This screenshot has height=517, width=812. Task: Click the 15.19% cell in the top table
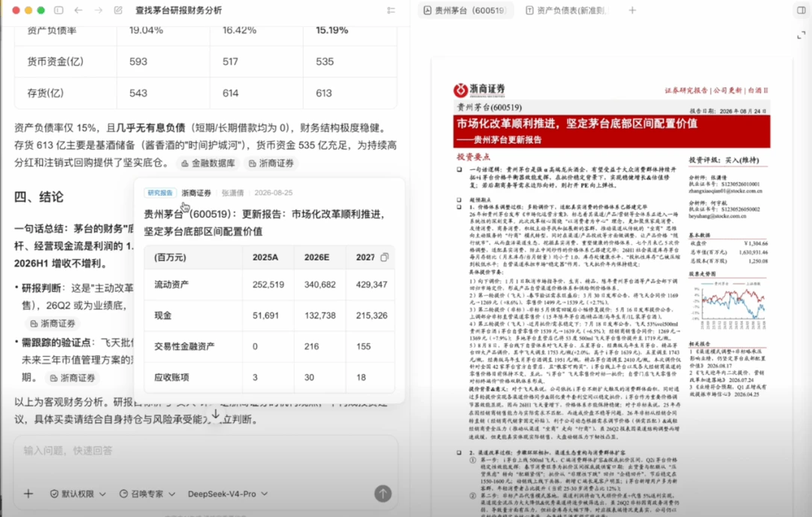click(332, 30)
